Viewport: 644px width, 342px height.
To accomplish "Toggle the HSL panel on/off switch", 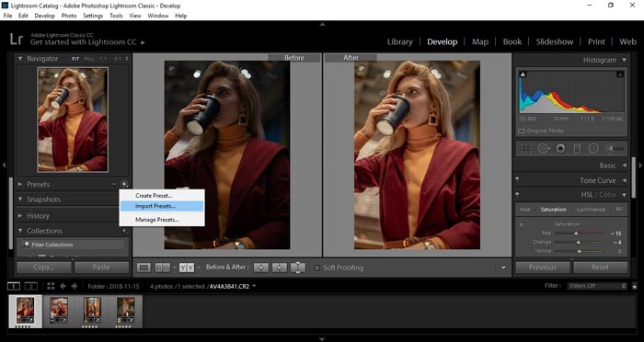I will (x=517, y=194).
